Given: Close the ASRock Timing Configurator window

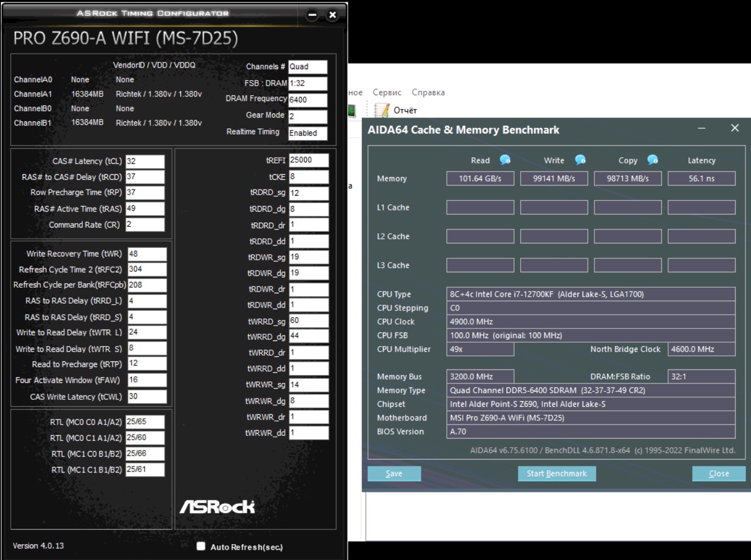Looking at the screenshot, I should click(333, 15).
